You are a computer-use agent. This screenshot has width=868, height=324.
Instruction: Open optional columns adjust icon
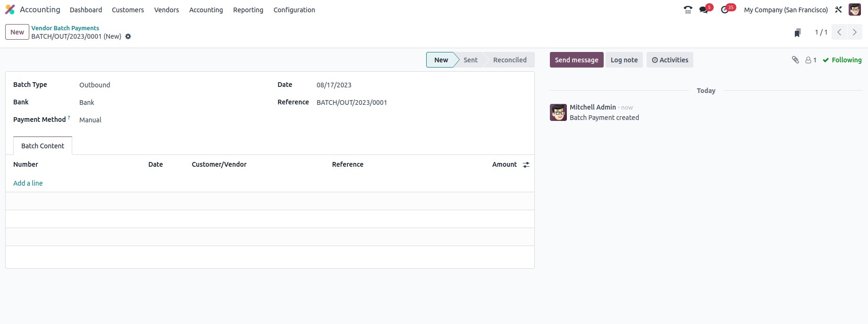tap(526, 165)
